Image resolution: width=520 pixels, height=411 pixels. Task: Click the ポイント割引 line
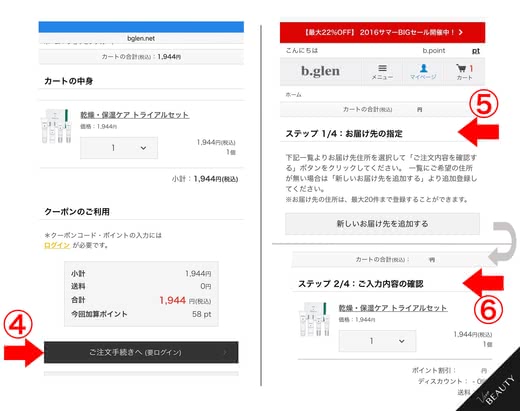pyautogui.click(x=449, y=370)
